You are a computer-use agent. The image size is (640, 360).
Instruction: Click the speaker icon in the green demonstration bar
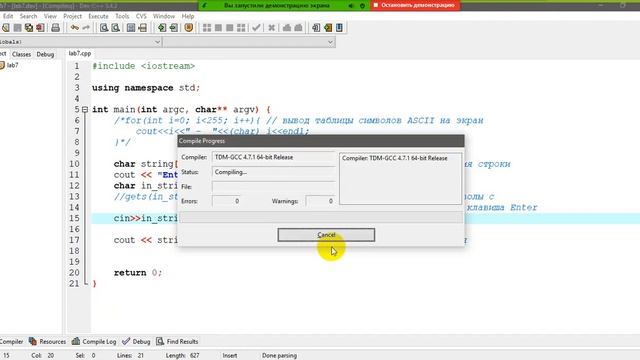click(x=351, y=6)
